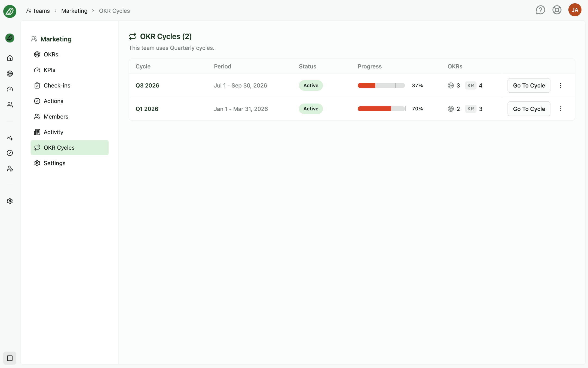Screen dimensions: 588x368
Task: Open the JA user avatar menu
Action: click(575, 10)
